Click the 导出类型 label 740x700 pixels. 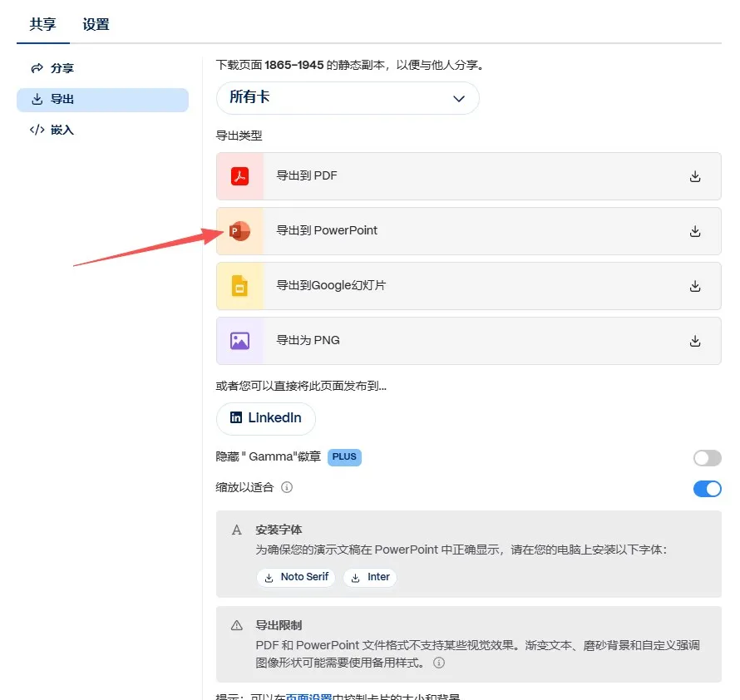[x=239, y=136]
